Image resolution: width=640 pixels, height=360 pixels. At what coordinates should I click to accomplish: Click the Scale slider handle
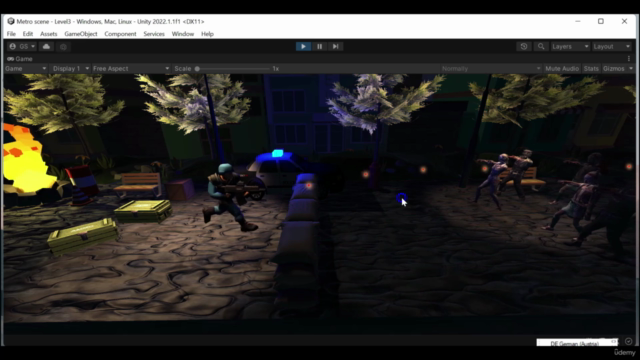[197, 69]
